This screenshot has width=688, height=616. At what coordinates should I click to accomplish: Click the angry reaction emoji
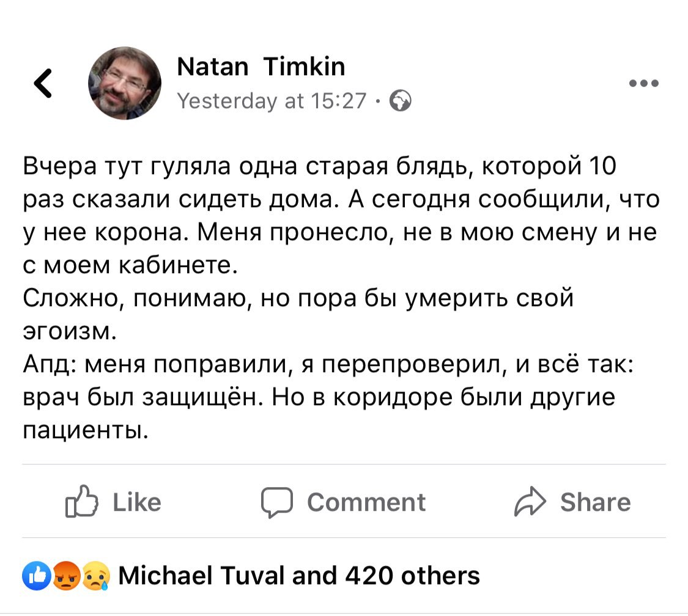66,576
